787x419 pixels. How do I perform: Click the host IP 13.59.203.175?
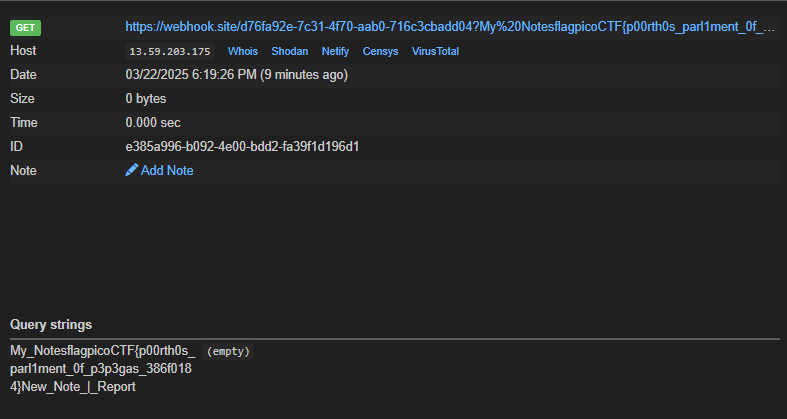[x=170, y=51]
